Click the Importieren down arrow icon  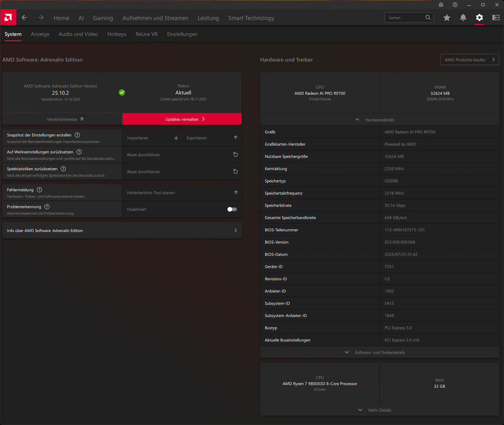pyautogui.click(x=176, y=138)
